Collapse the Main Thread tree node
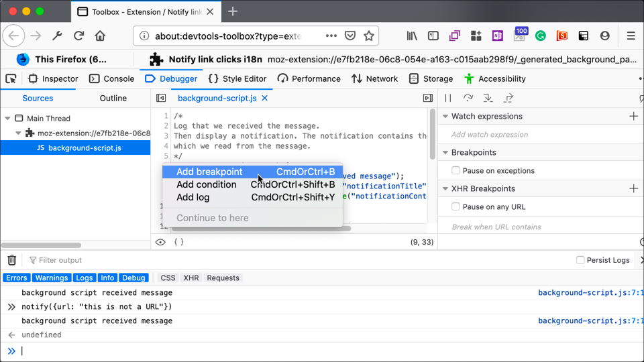 click(x=7, y=118)
